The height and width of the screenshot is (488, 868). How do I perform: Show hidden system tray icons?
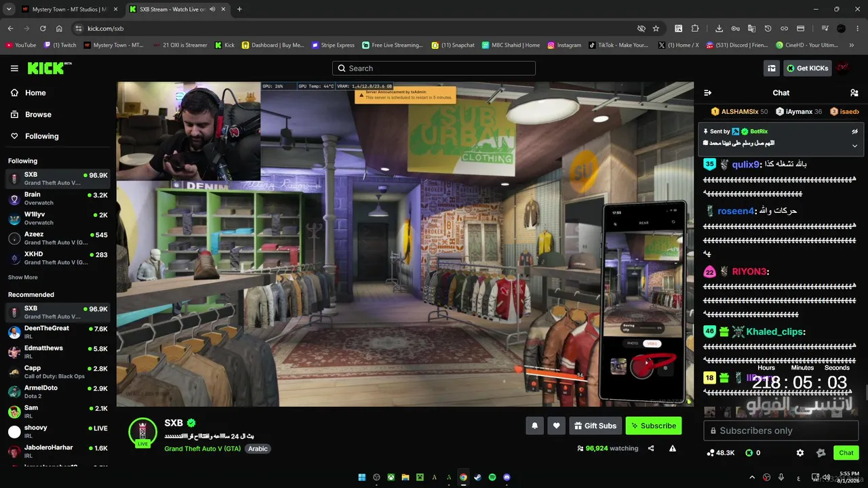[752, 477]
